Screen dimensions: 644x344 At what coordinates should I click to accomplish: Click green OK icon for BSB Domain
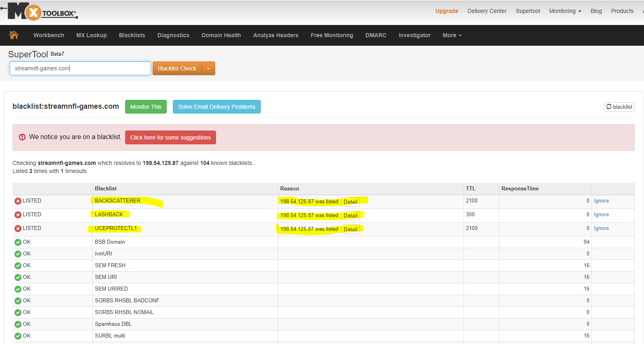tap(18, 242)
